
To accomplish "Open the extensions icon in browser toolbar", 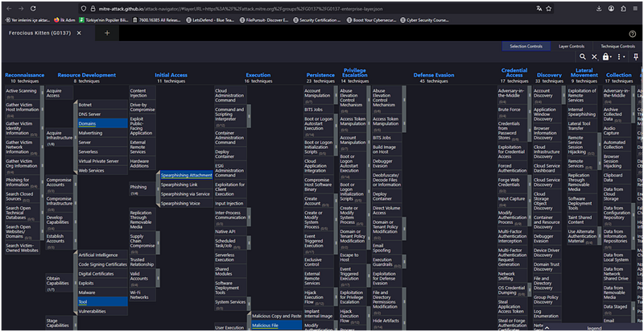I will 623,8.
